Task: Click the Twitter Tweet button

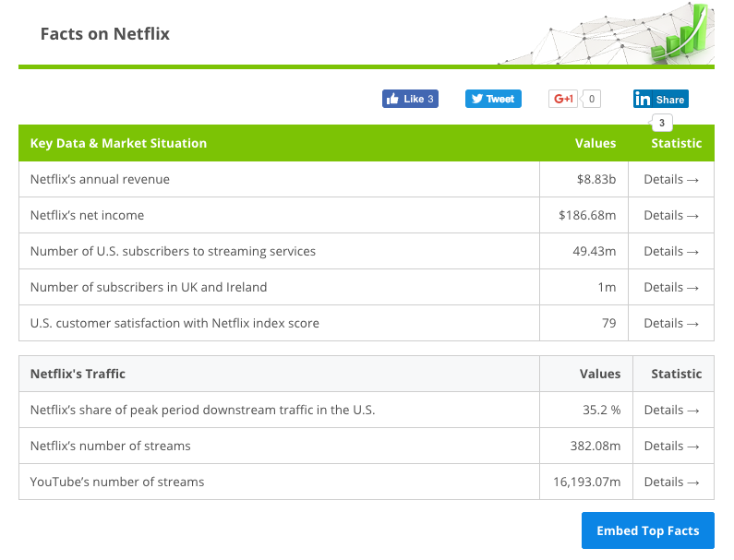Action: coord(493,99)
